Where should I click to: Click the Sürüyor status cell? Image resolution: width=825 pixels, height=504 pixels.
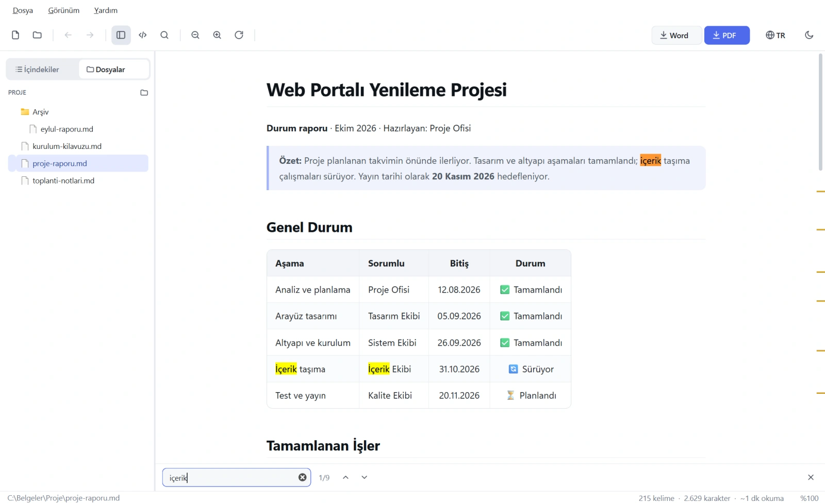pyautogui.click(x=531, y=369)
